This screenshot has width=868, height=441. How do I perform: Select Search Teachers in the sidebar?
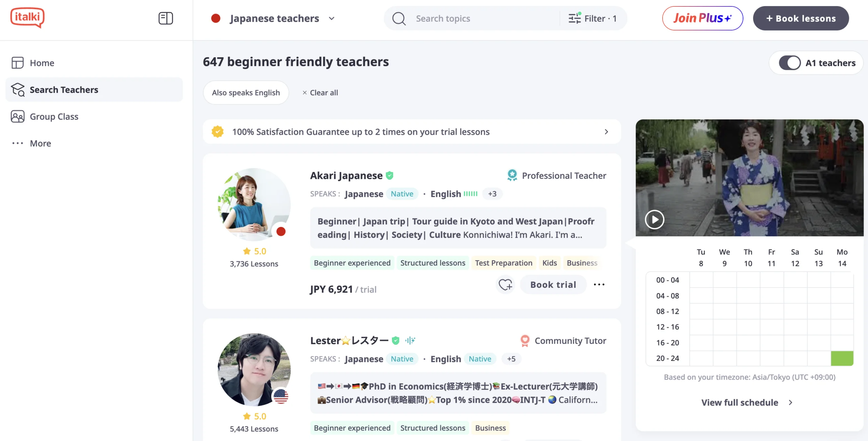(94, 89)
